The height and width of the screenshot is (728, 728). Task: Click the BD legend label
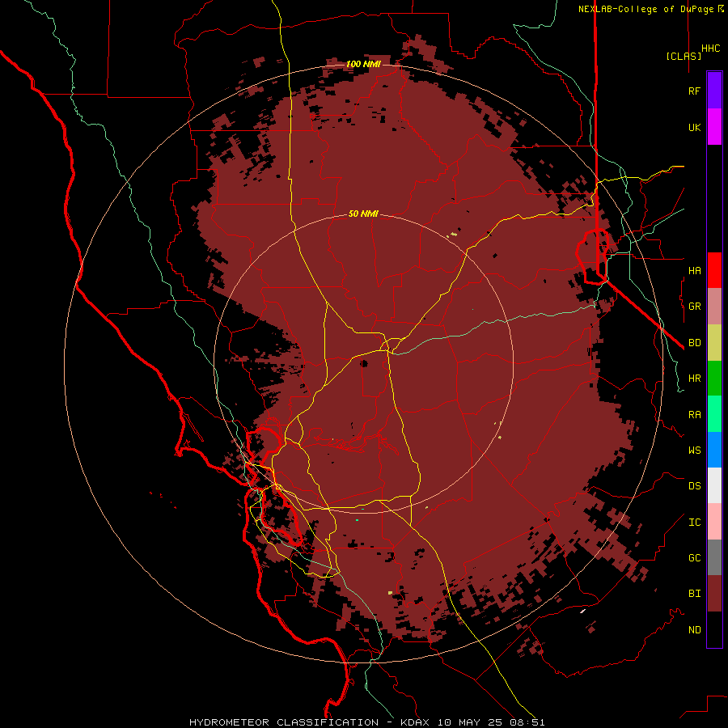694,343
